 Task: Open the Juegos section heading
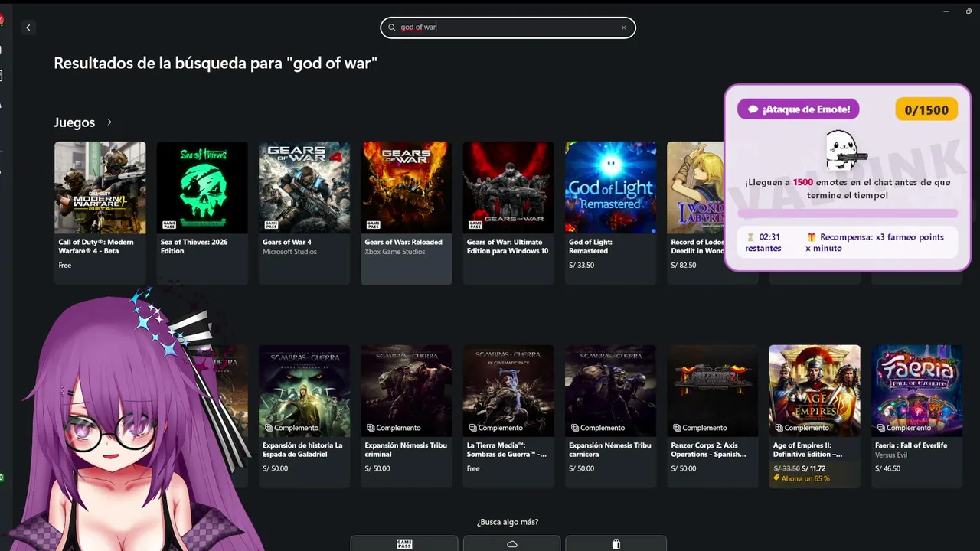(74, 122)
